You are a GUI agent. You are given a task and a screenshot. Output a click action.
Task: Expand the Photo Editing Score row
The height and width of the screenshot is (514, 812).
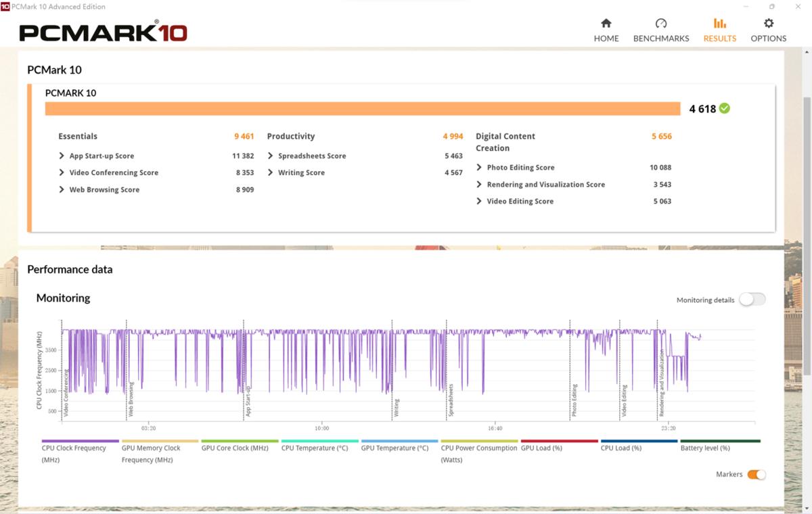(479, 168)
